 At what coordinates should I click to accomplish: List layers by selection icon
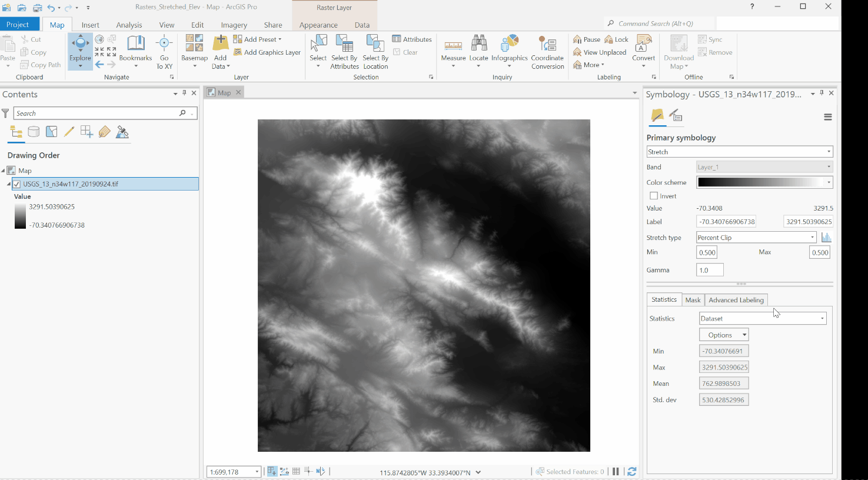(52, 132)
